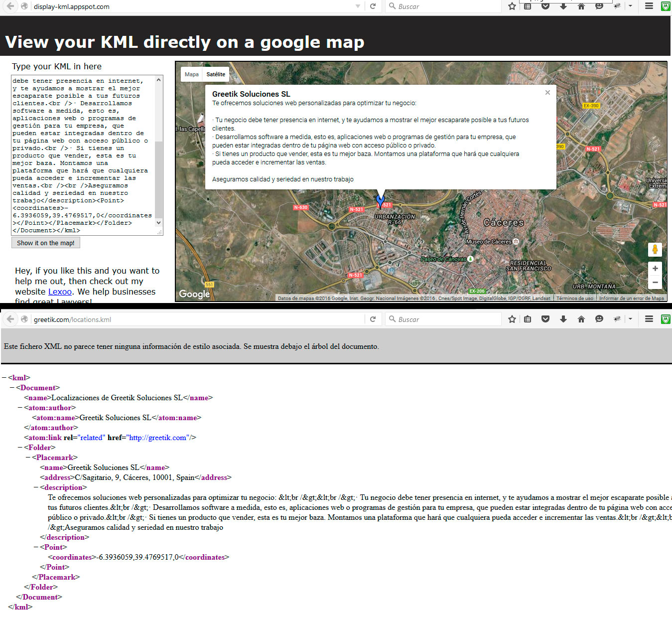Image resolution: width=672 pixels, height=617 pixels.
Task: Focus the display-kml.appspot.com address field
Action: (192, 6)
